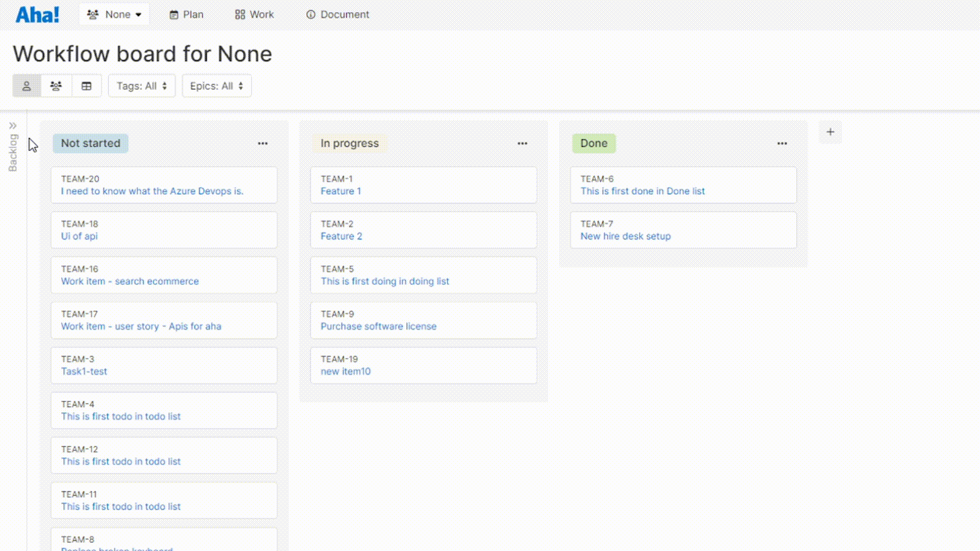This screenshot has width=980, height=551.
Task: Click the group/team icon
Action: tap(56, 85)
